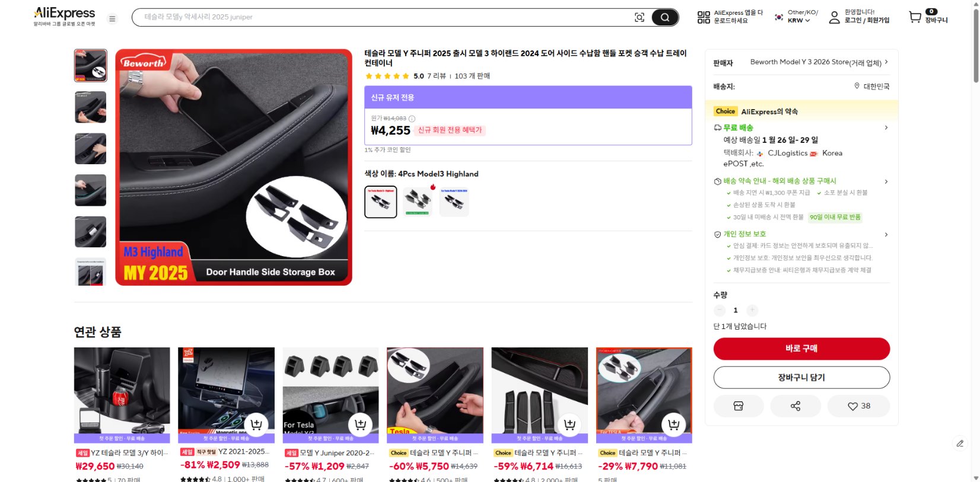
Task: Click delivery location pin icon
Action: click(857, 86)
